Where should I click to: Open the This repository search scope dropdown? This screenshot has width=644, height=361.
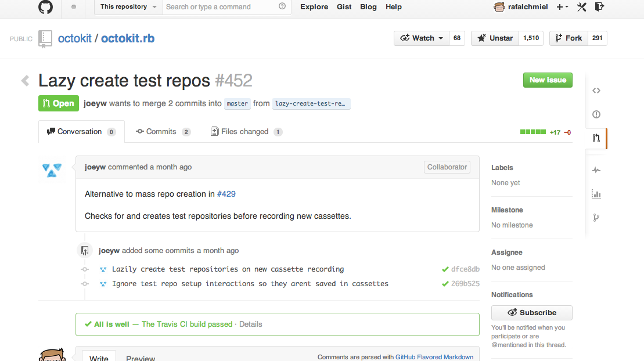tap(128, 7)
